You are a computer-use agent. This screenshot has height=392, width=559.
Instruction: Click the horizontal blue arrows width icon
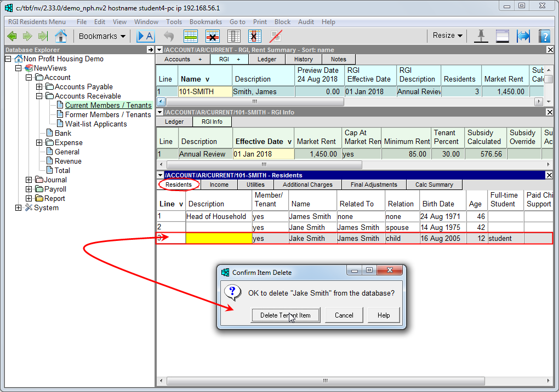click(x=523, y=36)
